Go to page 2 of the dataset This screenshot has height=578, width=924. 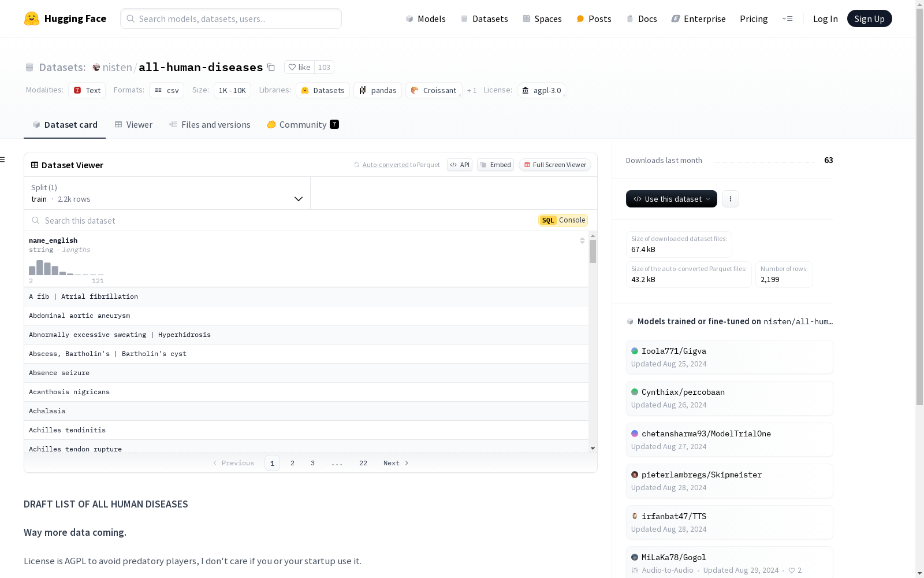293,463
